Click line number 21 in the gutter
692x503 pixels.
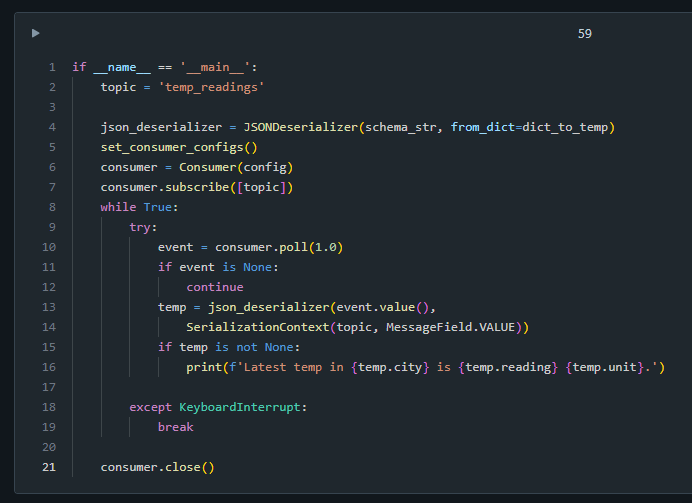tap(49, 467)
